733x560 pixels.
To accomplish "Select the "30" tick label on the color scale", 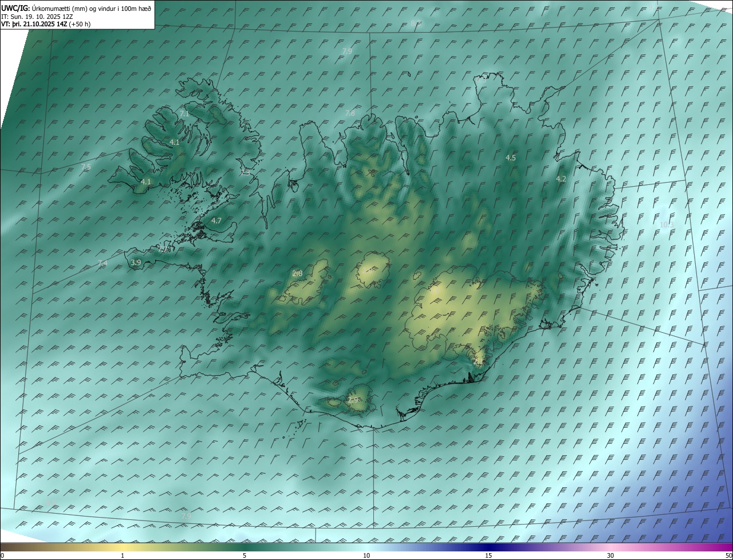I will (x=610, y=555).
